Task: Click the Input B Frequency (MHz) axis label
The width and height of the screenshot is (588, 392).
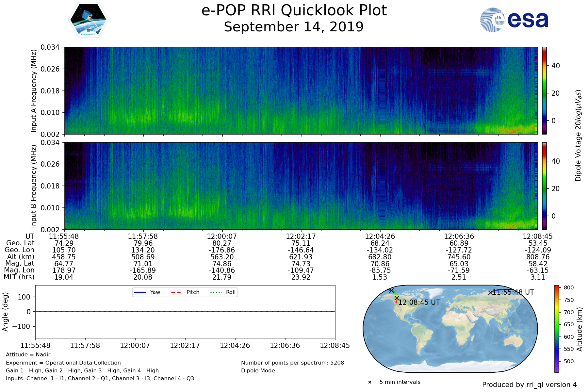Action: point(33,186)
